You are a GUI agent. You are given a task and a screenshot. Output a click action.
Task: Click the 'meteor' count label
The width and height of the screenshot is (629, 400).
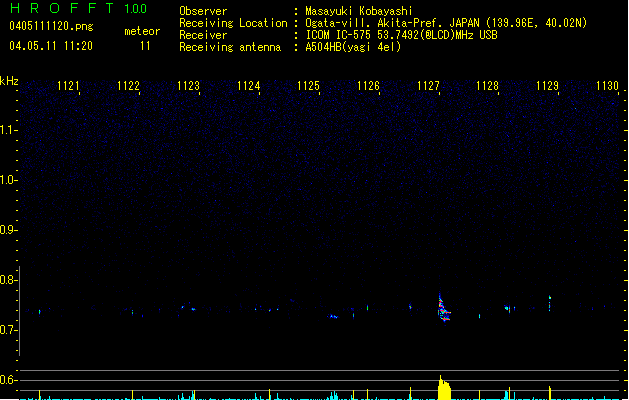pos(142,31)
